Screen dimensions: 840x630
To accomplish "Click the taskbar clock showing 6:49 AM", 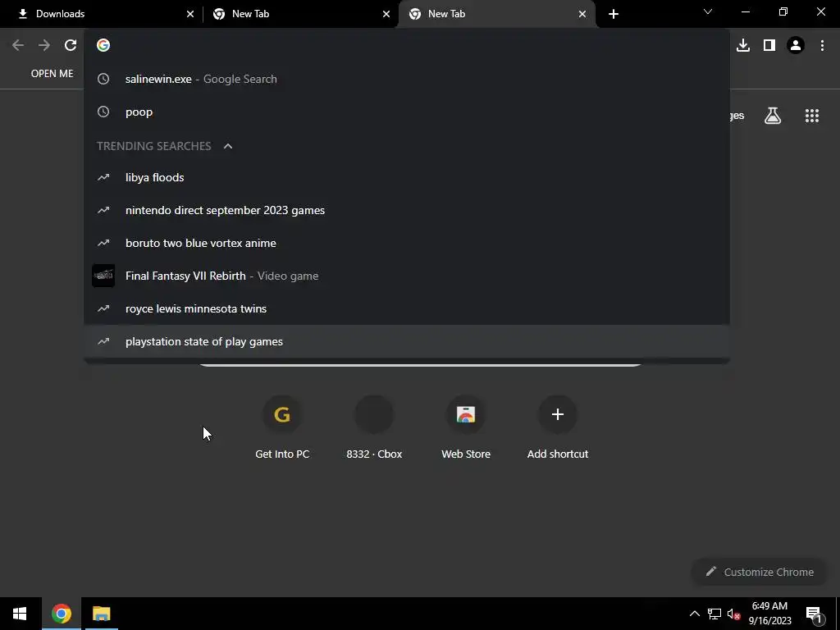I will [x=769, y=614].
